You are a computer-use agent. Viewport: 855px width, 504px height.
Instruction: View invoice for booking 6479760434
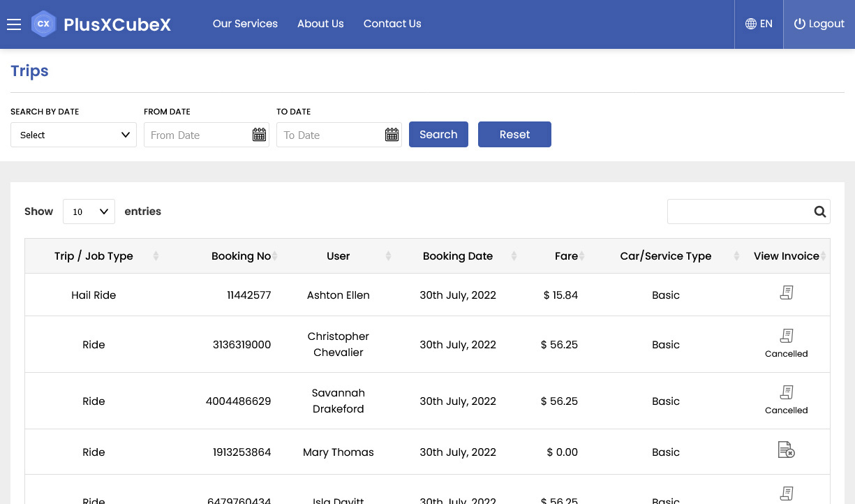pos(787,494)
